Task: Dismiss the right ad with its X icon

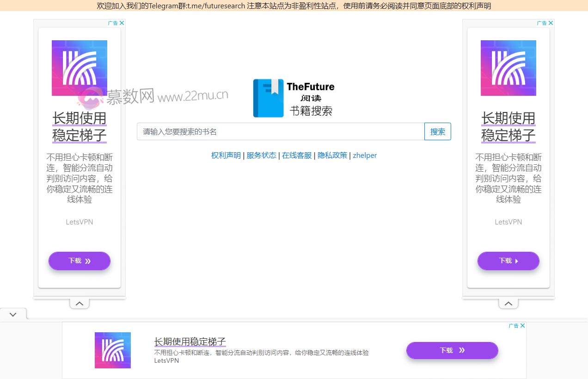Action: [551, 22]
